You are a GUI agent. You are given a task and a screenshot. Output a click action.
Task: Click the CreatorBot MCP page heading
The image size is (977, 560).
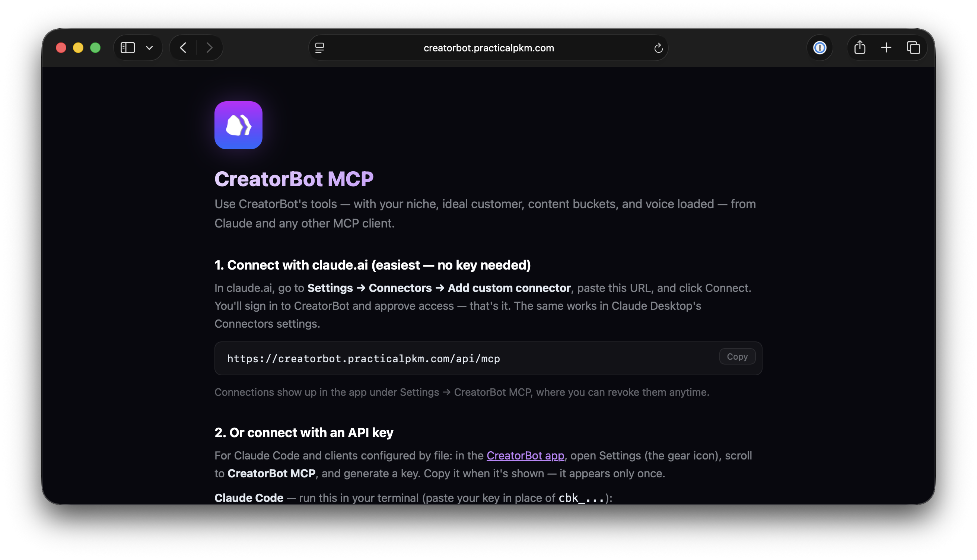point(294,179)
